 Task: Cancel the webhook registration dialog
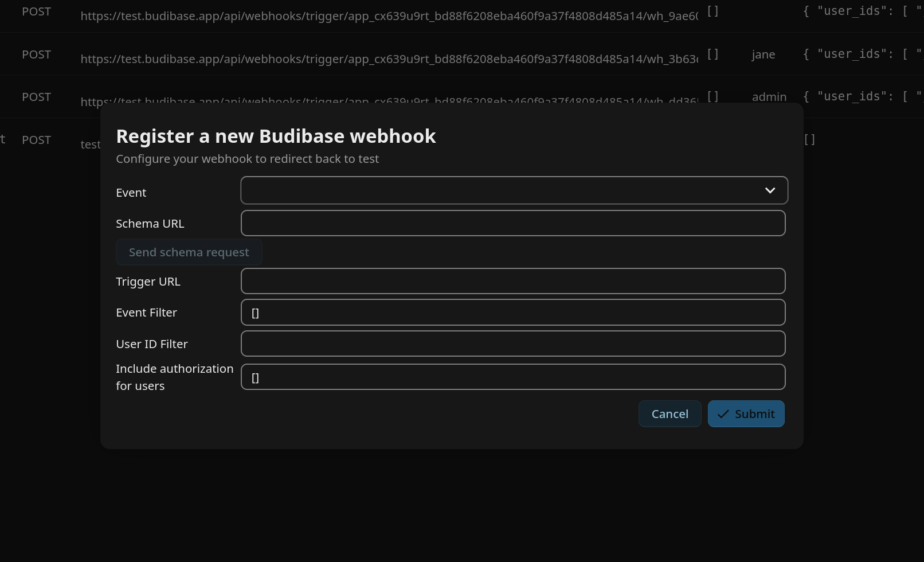670,414
